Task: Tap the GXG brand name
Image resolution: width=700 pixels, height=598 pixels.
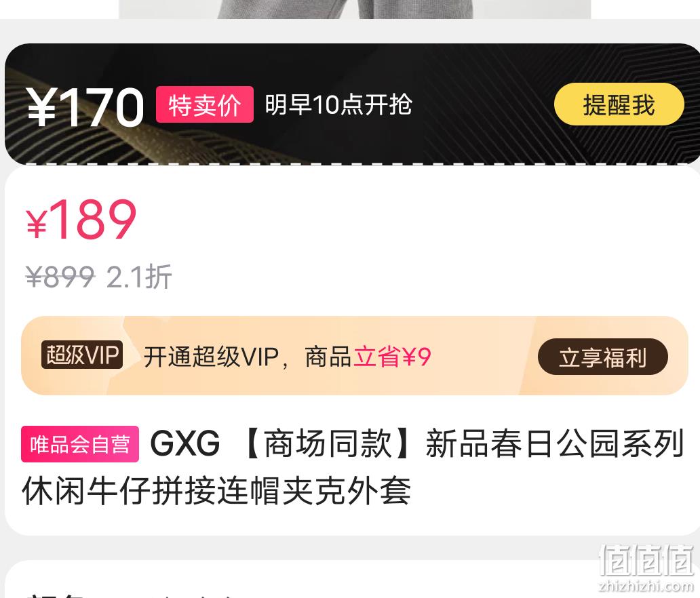Action: [x=184, y=443]
